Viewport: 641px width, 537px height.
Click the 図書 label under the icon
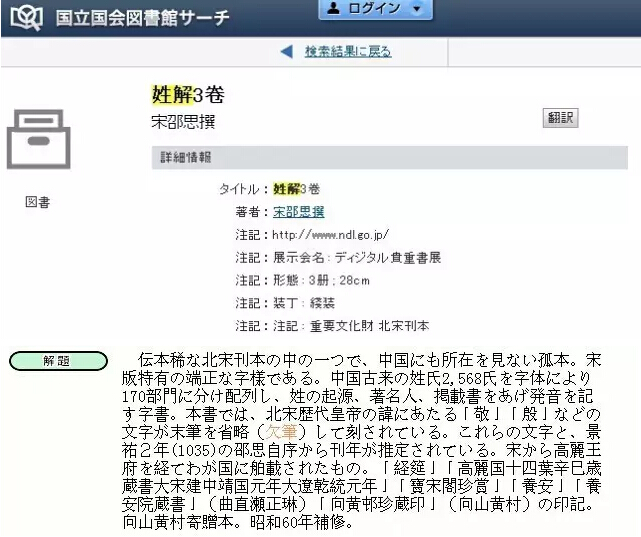click(x=37, y=202)
